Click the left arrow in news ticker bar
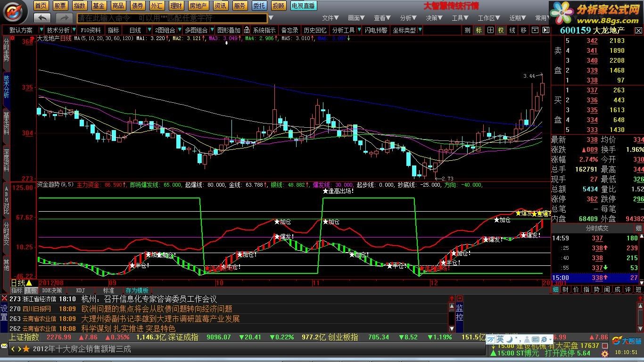The height and width of the screenshot is (362, 644). click(x=13, y=349)
